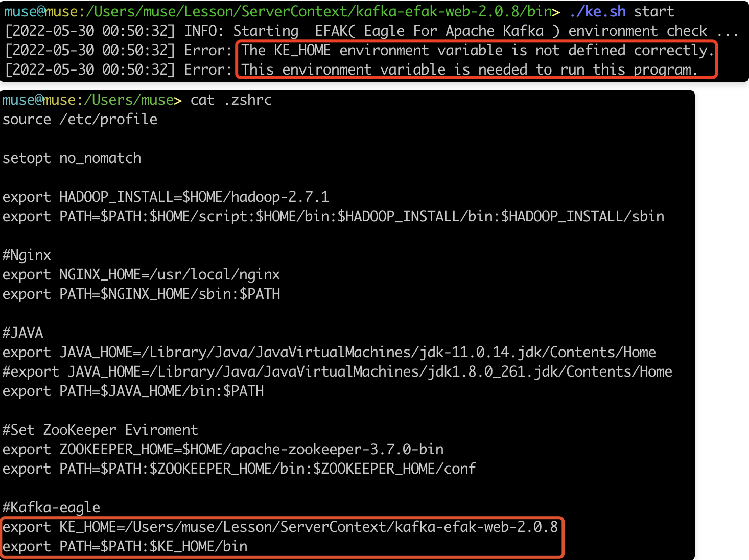
Task: Select the ZOOKEEPER_HOME apache-zookeeper-3.7.0-bin line
Action: pyautogui.click(x=223, y=449)
